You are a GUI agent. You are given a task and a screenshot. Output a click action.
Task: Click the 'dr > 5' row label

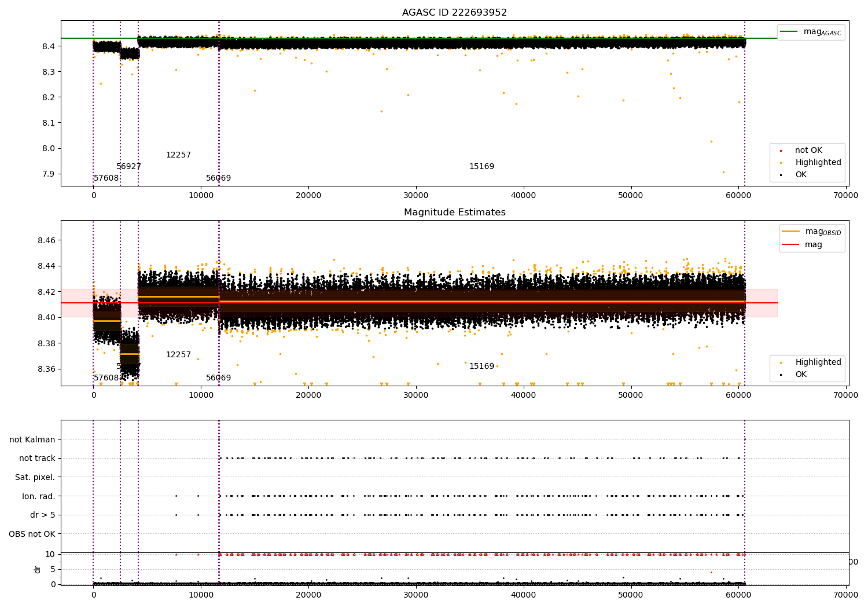pyautogui.click(x=43, y=515)
